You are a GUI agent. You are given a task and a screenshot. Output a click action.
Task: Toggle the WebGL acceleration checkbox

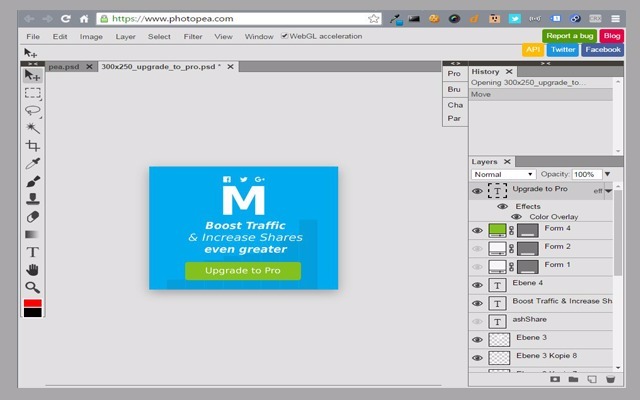[x=285, y=36]
